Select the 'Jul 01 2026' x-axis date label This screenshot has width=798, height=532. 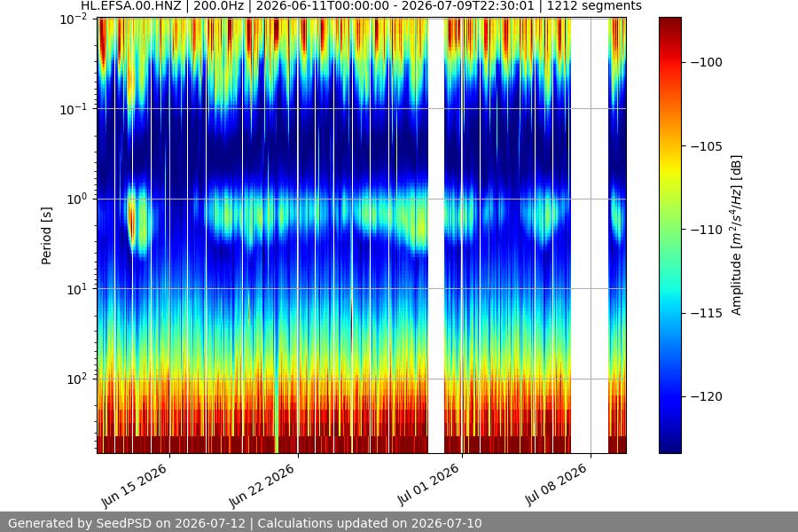[x=428, y=485]
